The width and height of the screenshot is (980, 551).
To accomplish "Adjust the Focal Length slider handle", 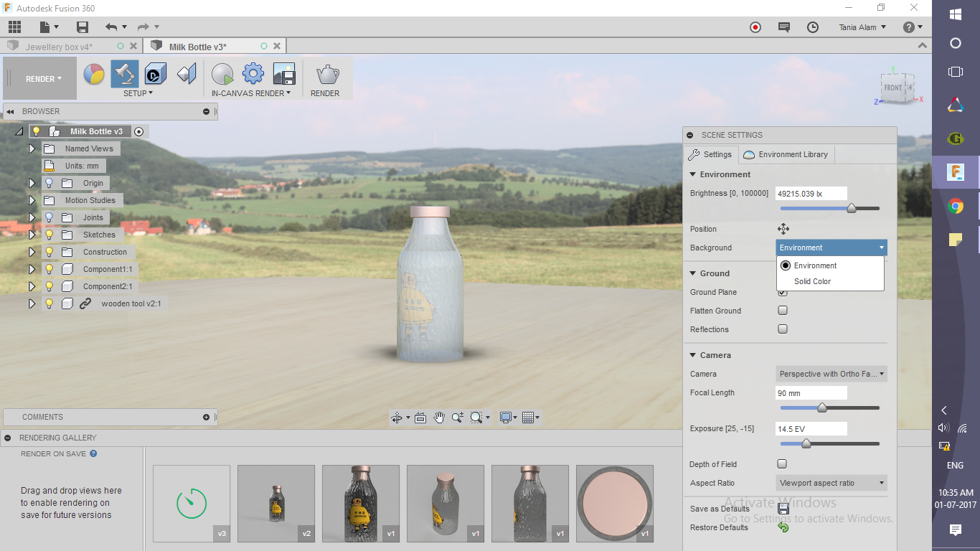I will [822, 408].
